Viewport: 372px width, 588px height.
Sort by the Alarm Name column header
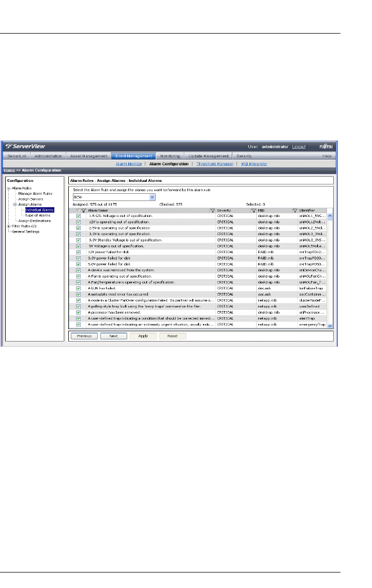[x=98, y=211]
